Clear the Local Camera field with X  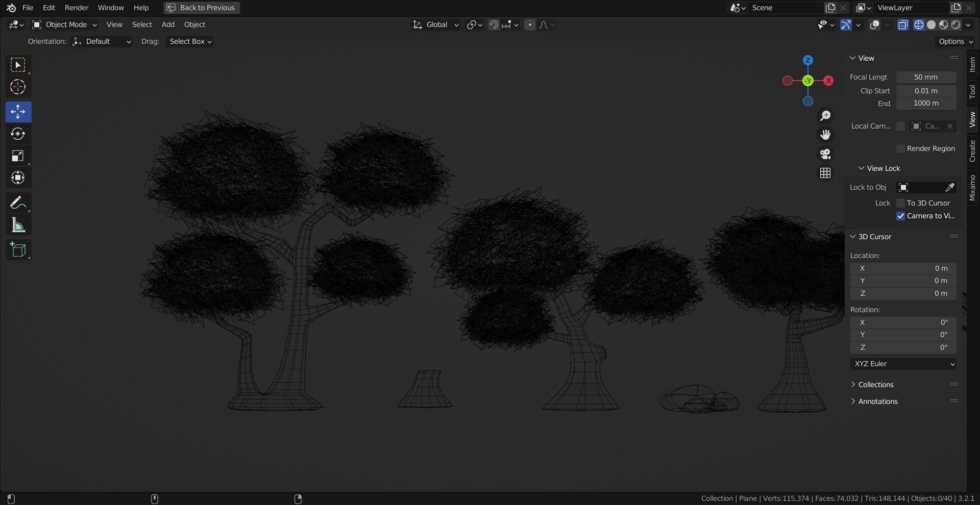click(950, 126)
